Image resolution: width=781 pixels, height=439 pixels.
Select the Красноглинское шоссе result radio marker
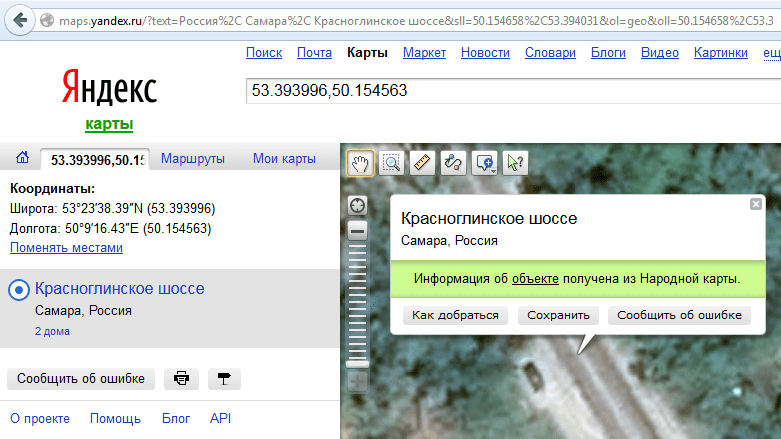18,290
